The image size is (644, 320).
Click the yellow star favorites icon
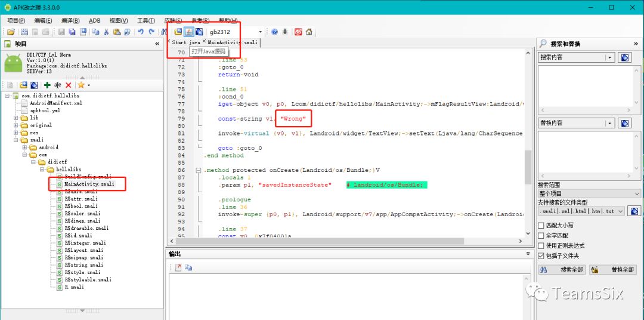pyautogui.click(x=81, y=85)
